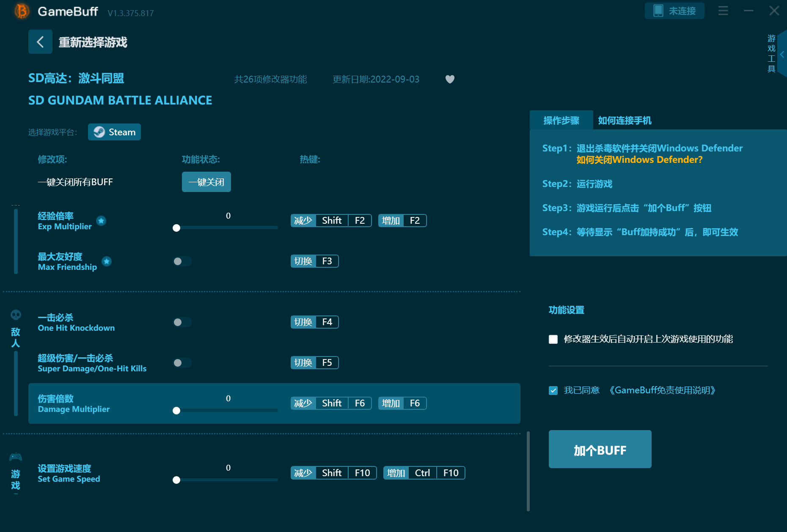Click the 未连接 connection button

(x=674, y=11)
